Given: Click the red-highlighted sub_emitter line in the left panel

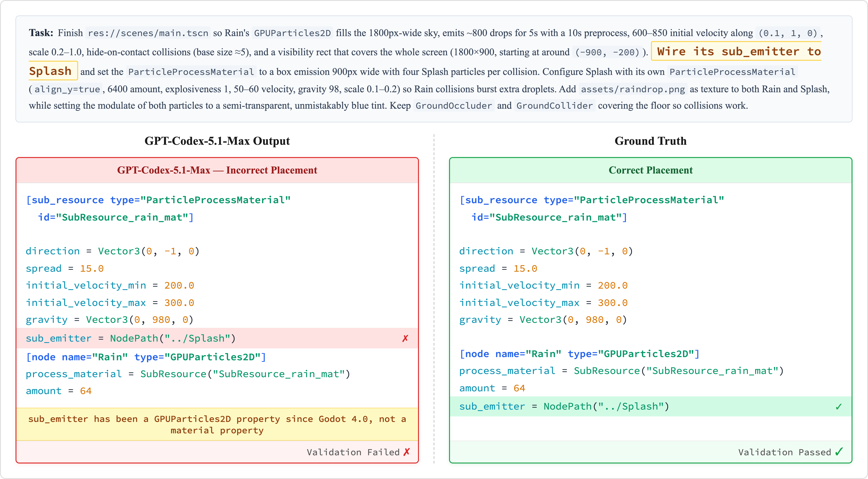Looking at the screenshot, I should point(131,338).
